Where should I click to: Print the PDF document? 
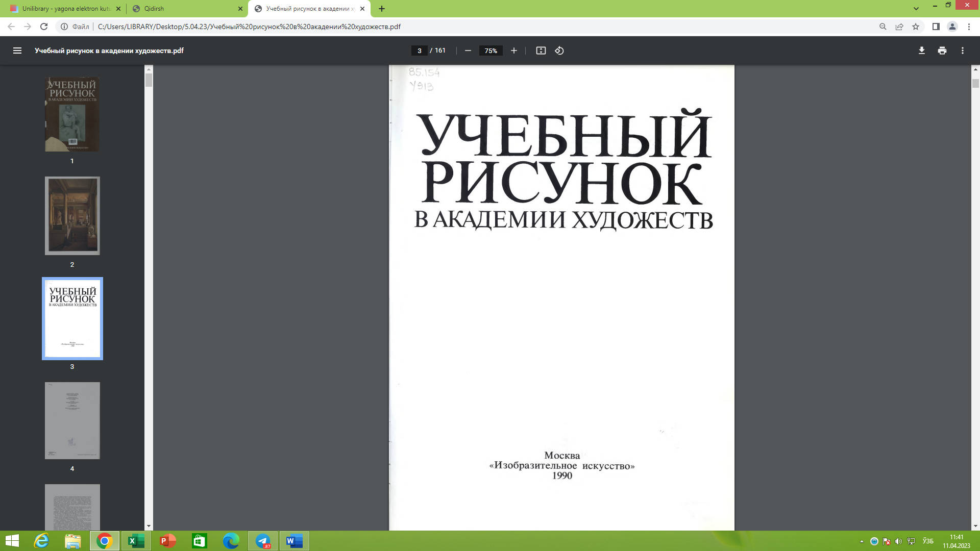click(x=942, y=51)
